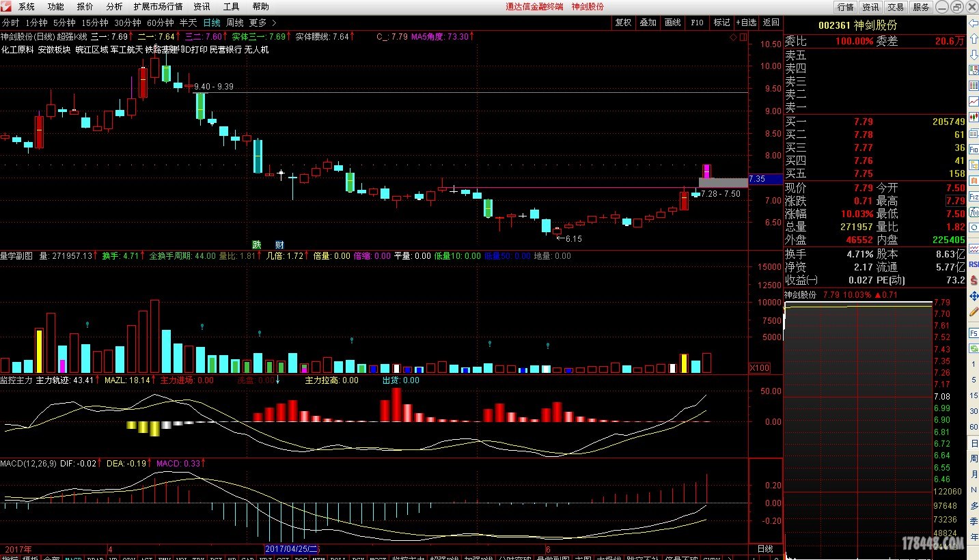This screenshot has height=560, width=979.
Task: Click the tree structure icon in sidebar
Action: coord(973,165)
